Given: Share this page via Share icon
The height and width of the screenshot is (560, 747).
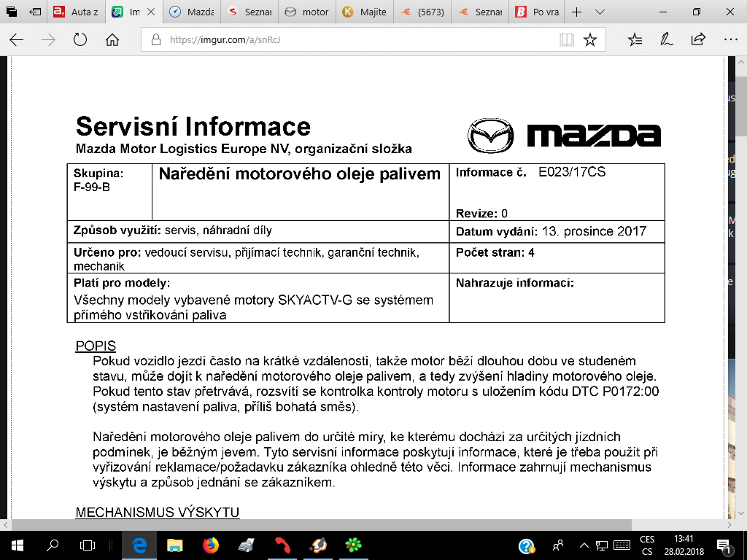Looking at the screenshot, I should point(698,40).
